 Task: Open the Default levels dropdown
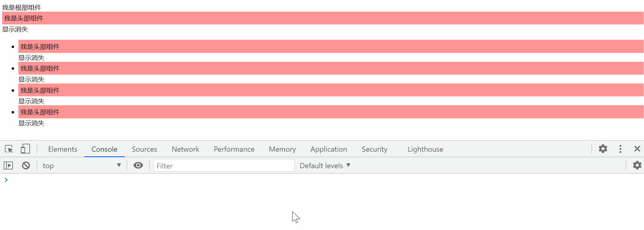[x=325, y=165]
